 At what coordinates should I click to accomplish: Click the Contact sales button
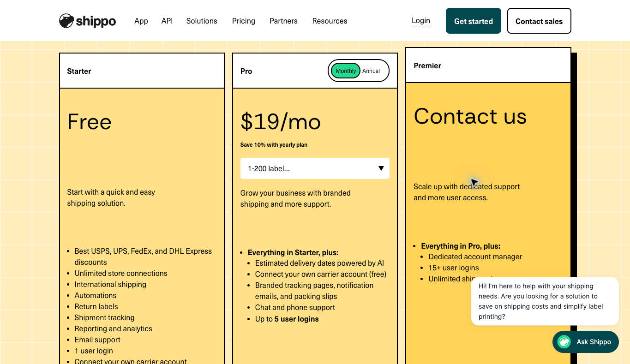coord(539,21)
